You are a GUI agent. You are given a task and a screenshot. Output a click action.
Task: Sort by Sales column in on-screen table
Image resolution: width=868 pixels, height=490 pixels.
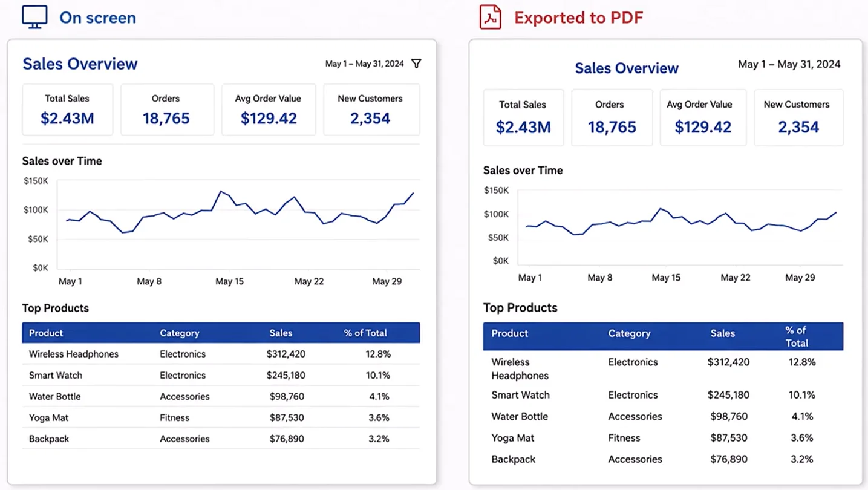(281, 333)
